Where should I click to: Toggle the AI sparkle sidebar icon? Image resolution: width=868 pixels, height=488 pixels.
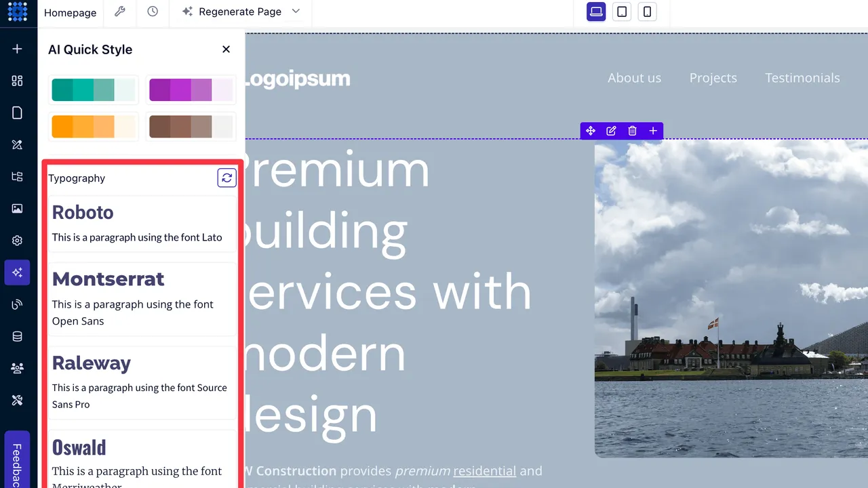18,272
